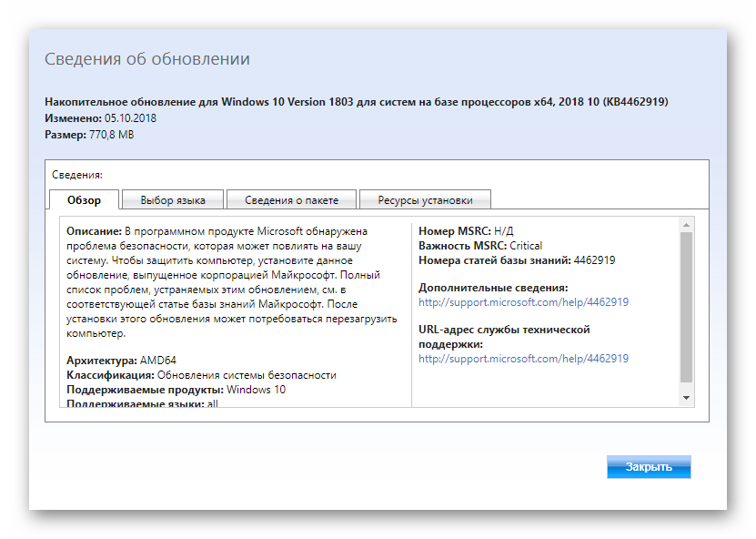The image size is (756, 539).
Task: Switch to the Обзор tab
Action: (85, 200)
